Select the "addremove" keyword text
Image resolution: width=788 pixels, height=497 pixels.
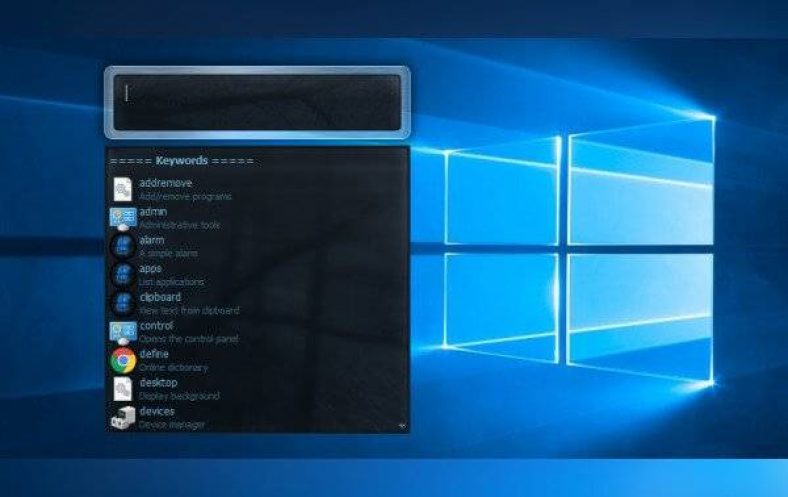166,183
